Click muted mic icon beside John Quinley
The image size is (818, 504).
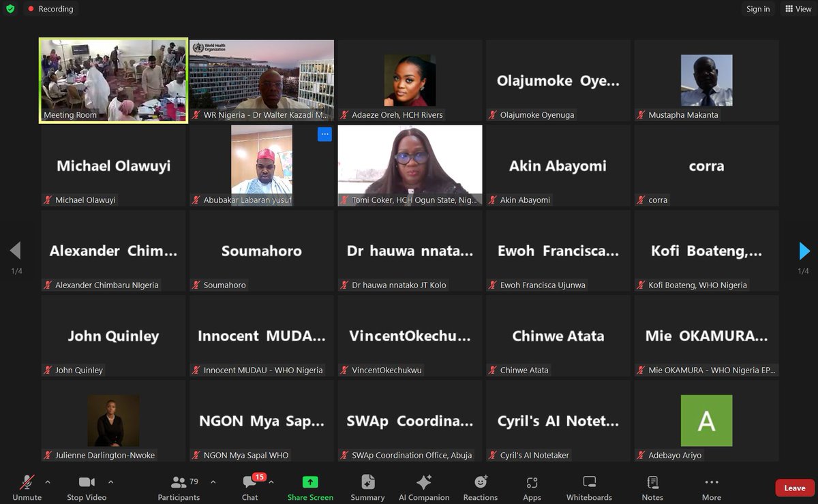[48, 371]
